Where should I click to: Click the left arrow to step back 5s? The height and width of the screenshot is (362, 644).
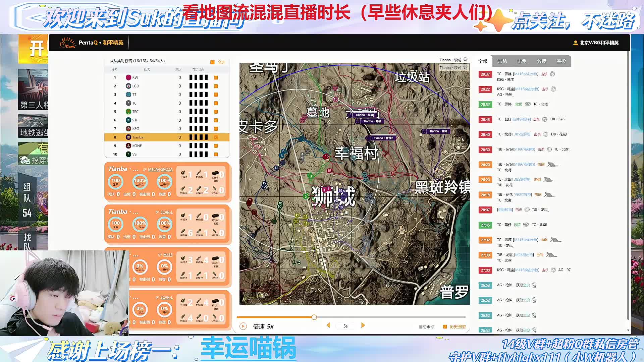(328, 325)
